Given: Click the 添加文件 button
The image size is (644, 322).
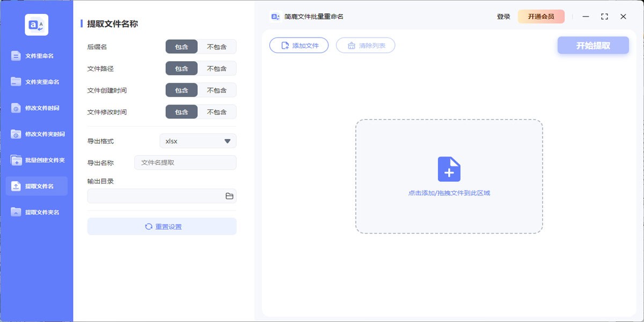Looking at the screenshot, I should click(x=299, y=46).
